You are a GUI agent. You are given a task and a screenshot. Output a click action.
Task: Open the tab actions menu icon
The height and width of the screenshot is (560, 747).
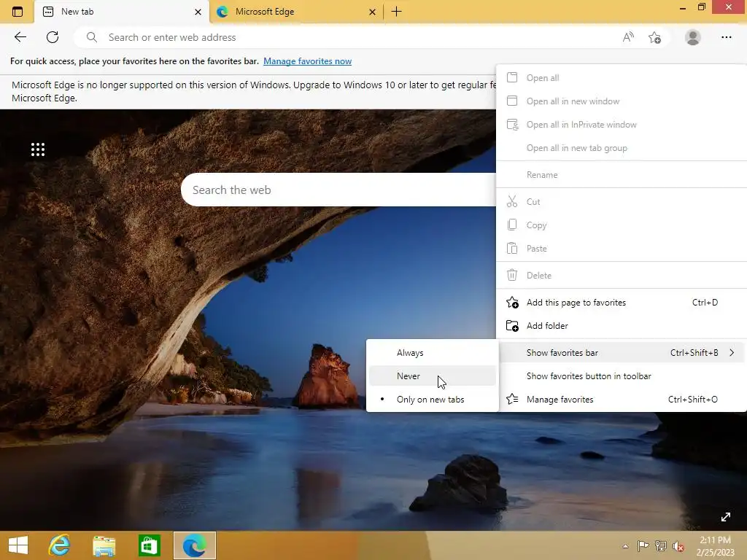(x=18, y=12)
